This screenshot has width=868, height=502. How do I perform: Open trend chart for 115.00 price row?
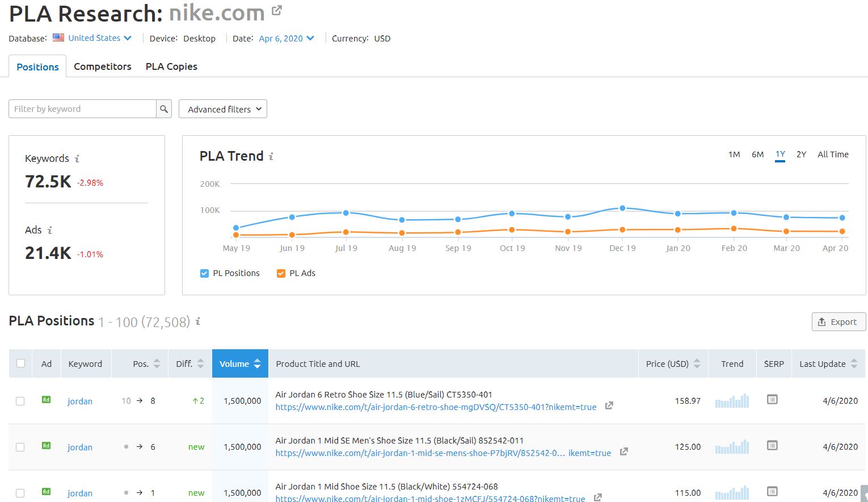pyautogui.click(x=732, y=493)
